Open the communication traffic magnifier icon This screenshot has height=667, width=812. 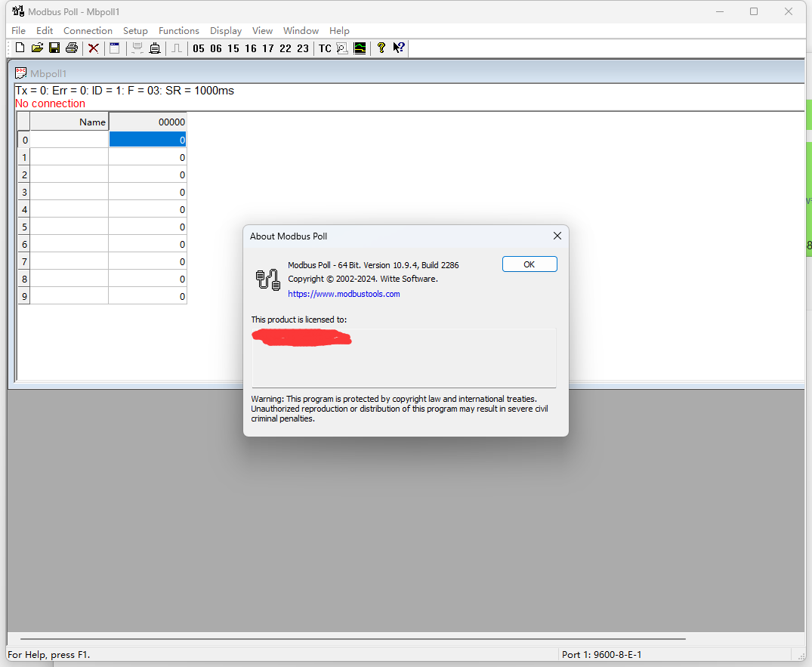(x=341, y=48)
